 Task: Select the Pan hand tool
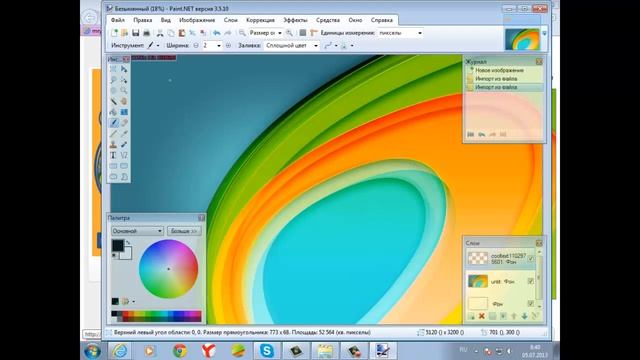click(x=124, y=101)
